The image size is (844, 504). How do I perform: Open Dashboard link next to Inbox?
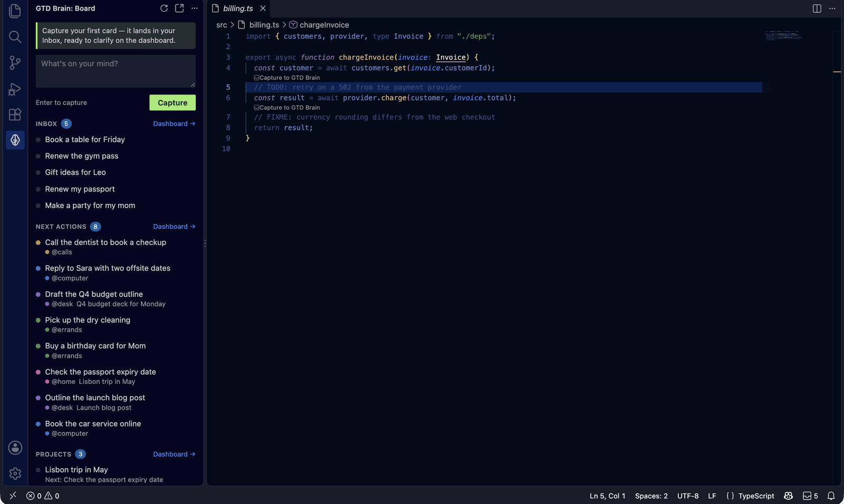click(x=174, y=123)
